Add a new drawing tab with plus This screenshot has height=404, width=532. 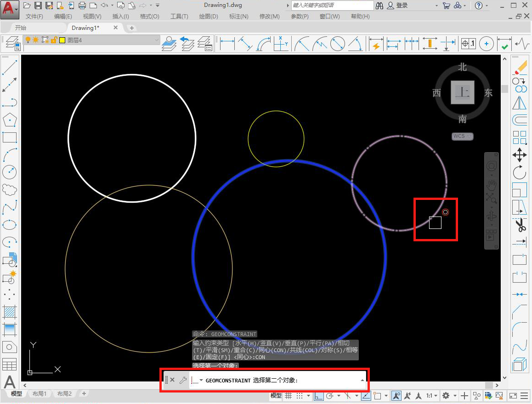(x=132, y=28)
